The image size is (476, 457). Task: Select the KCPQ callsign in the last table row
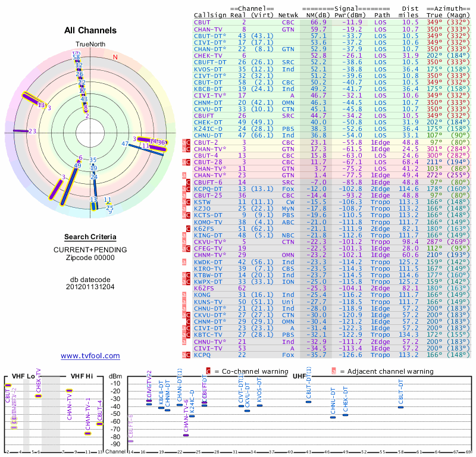tap(202, 355)
